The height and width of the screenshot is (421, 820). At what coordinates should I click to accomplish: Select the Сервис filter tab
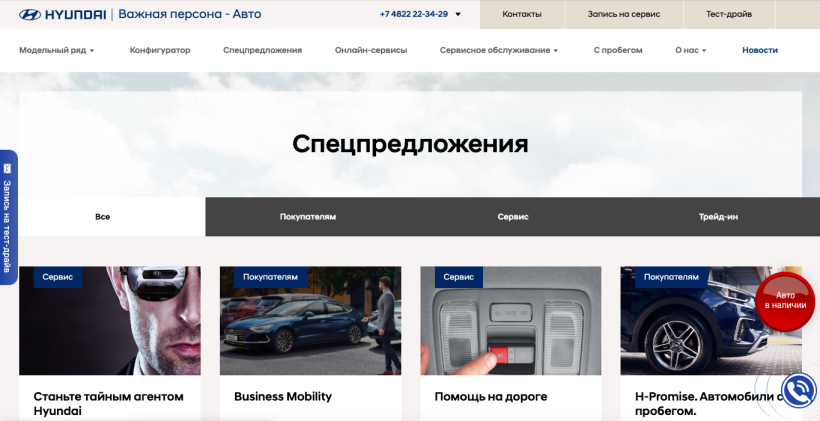(513, 217)
